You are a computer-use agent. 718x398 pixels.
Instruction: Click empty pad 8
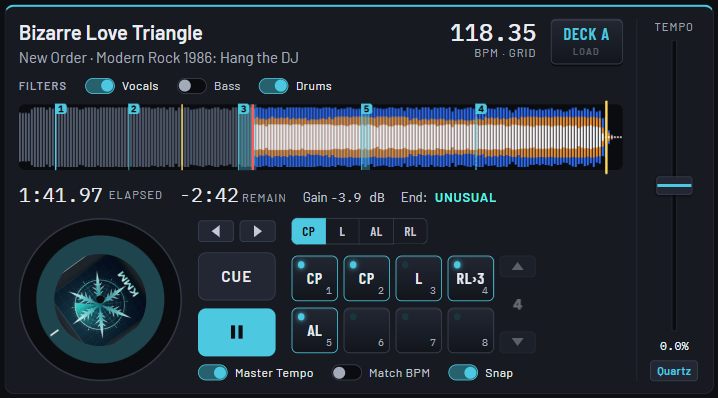click(471, 330)
